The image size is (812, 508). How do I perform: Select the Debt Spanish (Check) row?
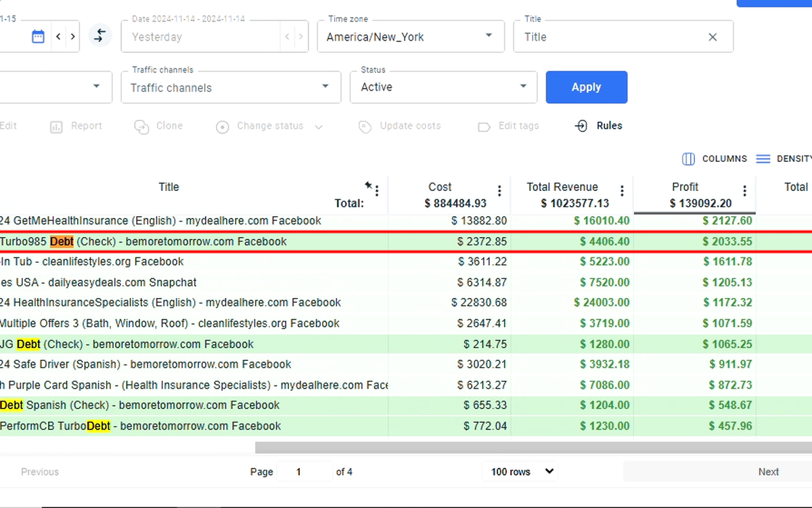[406, 406]
